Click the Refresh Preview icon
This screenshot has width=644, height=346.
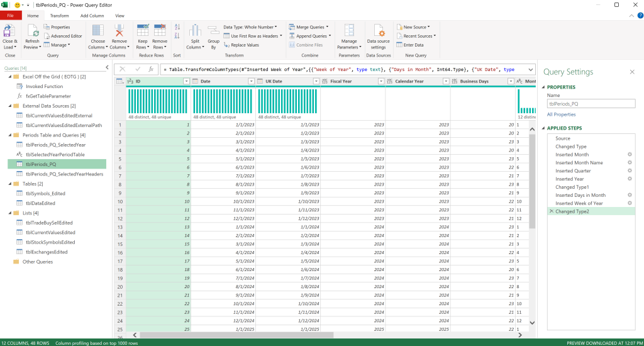point(33,31)
